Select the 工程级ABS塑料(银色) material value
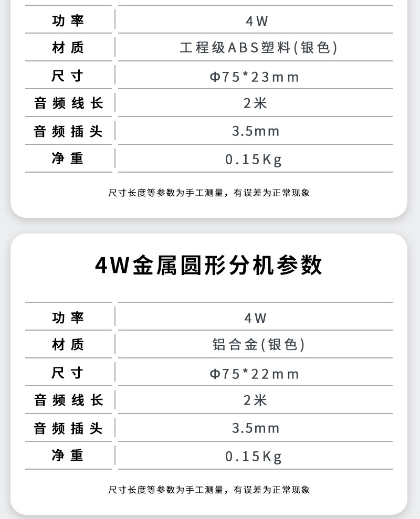 (258, 48)
